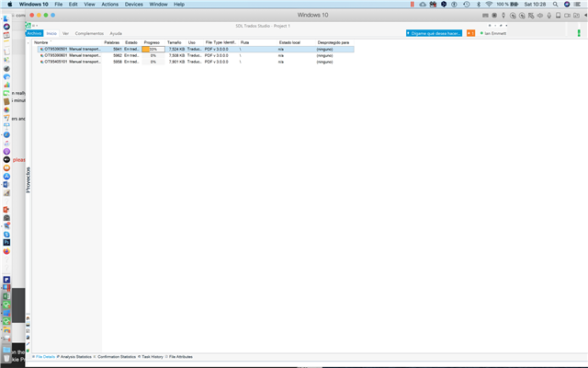This screenshot has width=588, height=368.
Task: Click the Parallels microphone icon in VM toolbar
Action: point(549,16)
